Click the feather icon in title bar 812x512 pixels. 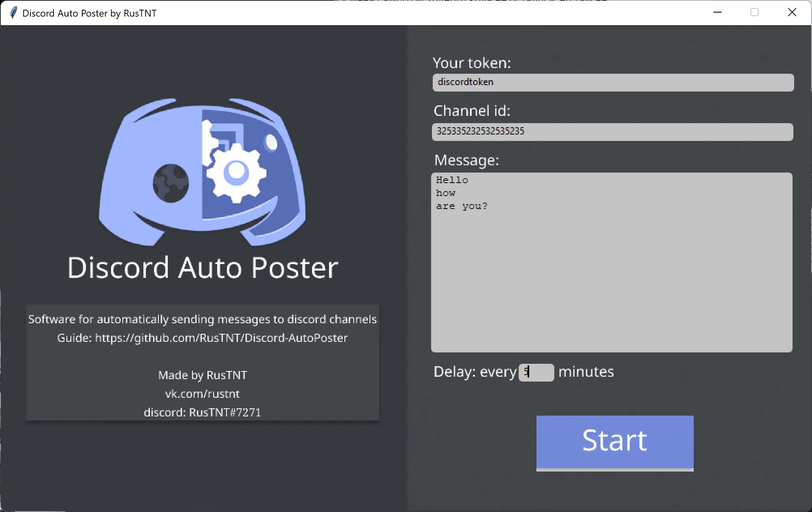[x=13, y=13]
